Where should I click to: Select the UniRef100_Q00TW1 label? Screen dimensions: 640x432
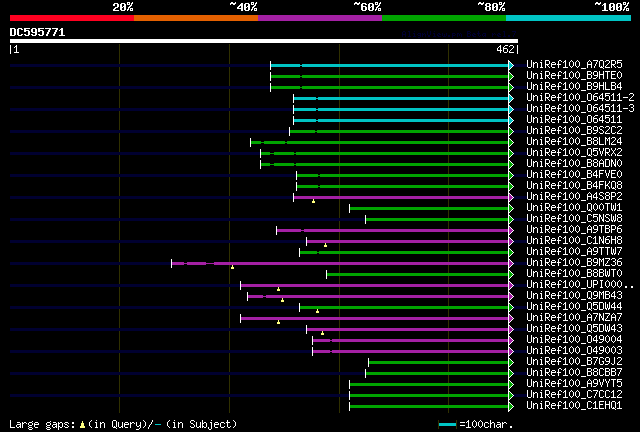(x=574, y=208)
